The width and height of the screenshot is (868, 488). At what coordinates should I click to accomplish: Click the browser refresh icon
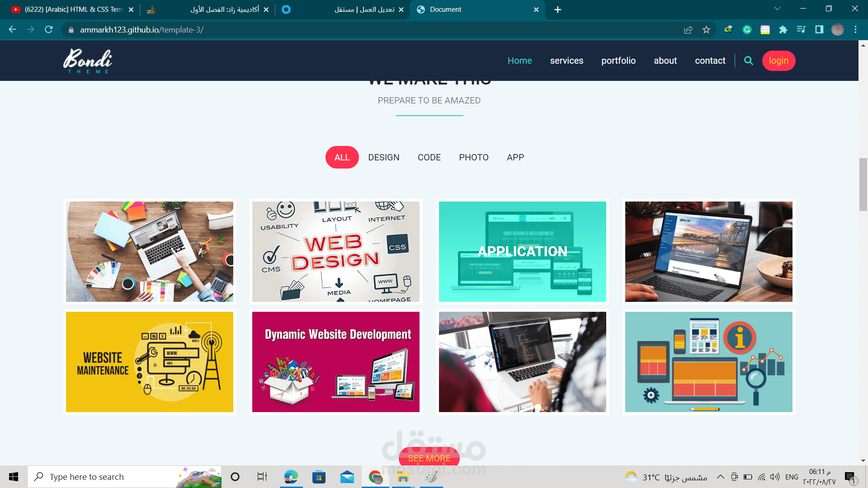click(49, 29)
